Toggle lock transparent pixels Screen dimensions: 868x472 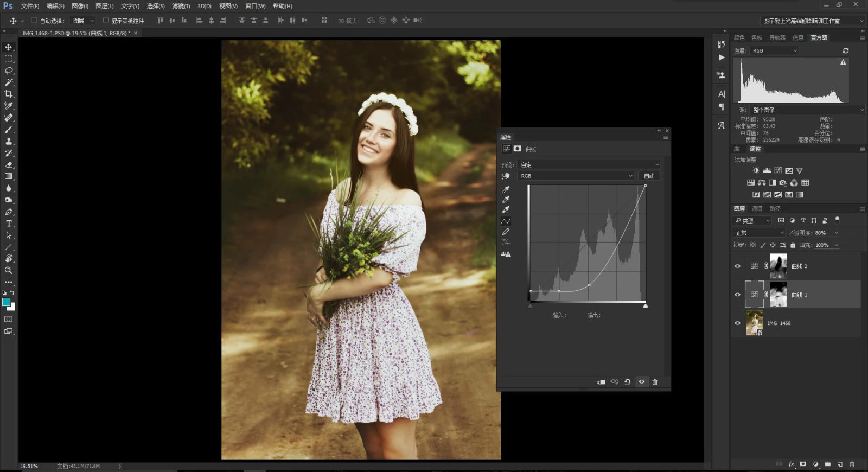[x=753, y=245]
